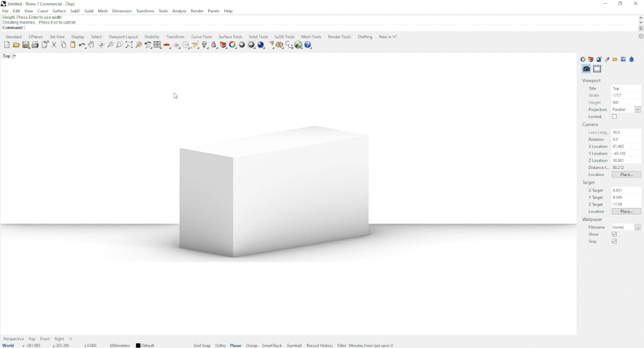Toggle the wallpaper Show checkbox
The height and width of the screenshot is (348, 644).
click(614, 234)
